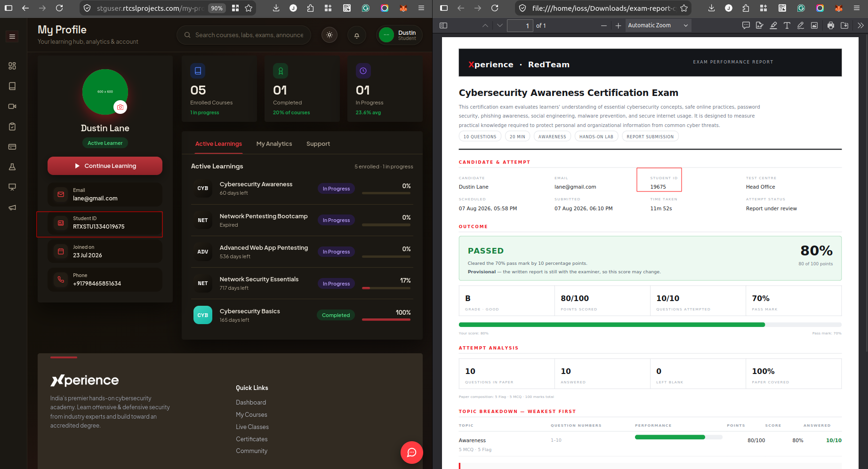
Task: Expand the PDF viewer tools chevron menu
Action: click(x=860, y=25)
